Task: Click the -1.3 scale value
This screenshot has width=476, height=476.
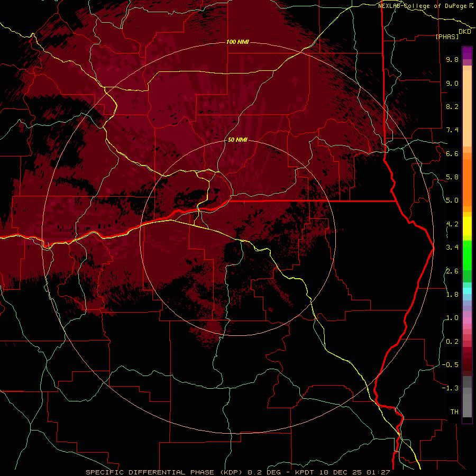Action: click(450, 388)
